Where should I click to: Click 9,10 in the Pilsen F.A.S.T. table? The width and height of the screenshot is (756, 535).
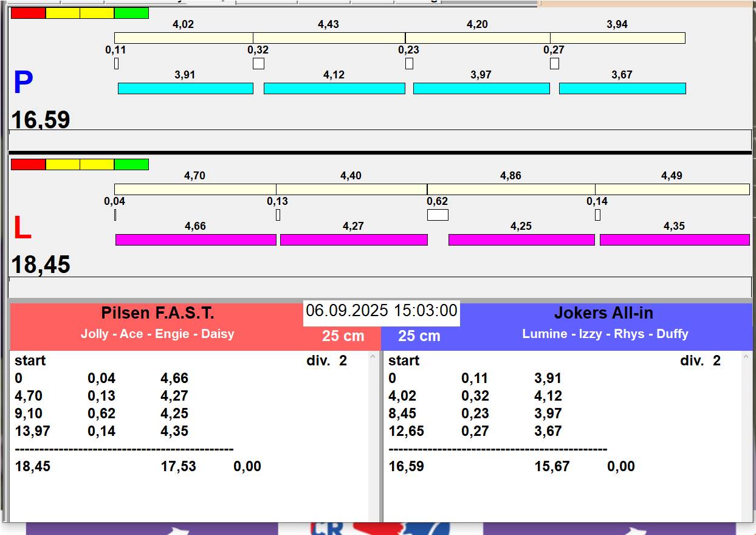29,413
